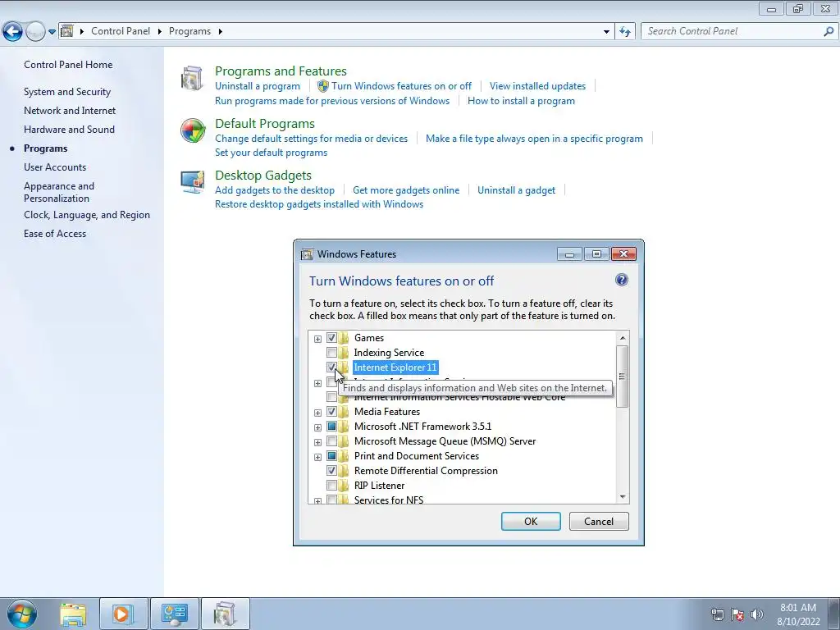
Task: Go to Control Panel Home
Action: click(68, 65)
